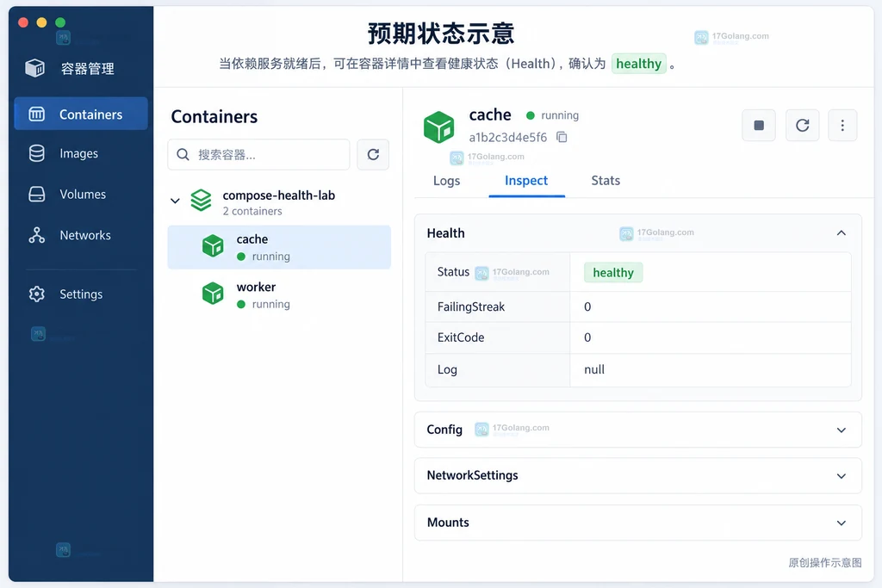Screen dimensions: 882x588
Task: Select the worker container
Action: tap(279, 295)
